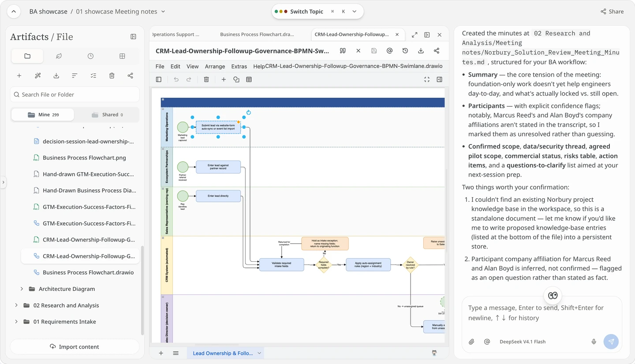Viewport: 635px width, 364px height.
Task: Toggle the draw.io format panel icon
Action: pyautogui.click(x=439, y=79)
